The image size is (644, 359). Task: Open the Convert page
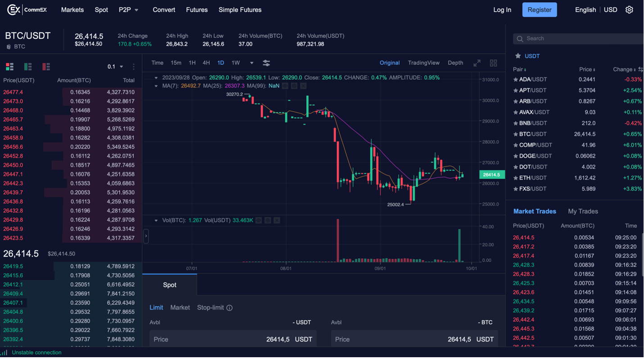(x=164, y=10)
